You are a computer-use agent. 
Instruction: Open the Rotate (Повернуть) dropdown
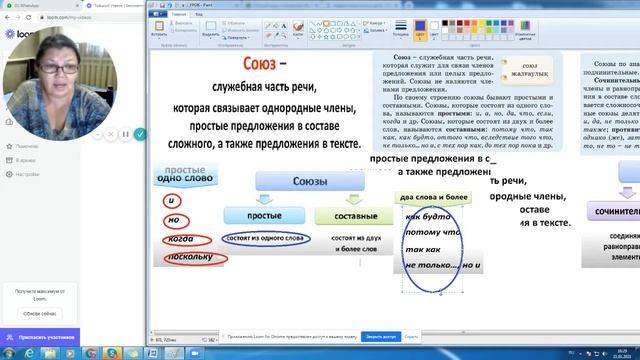click(x=236, y=38)
